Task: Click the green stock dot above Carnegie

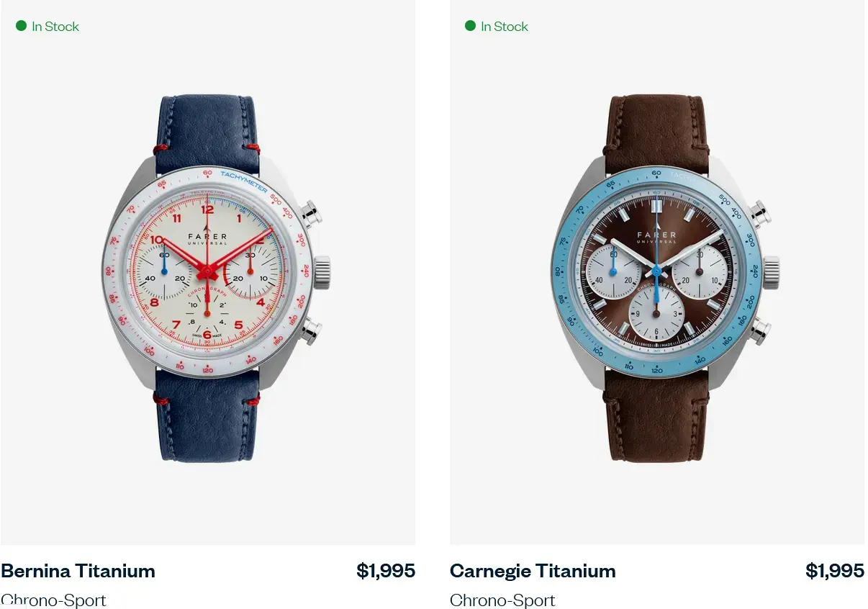Action: (471, 26)
